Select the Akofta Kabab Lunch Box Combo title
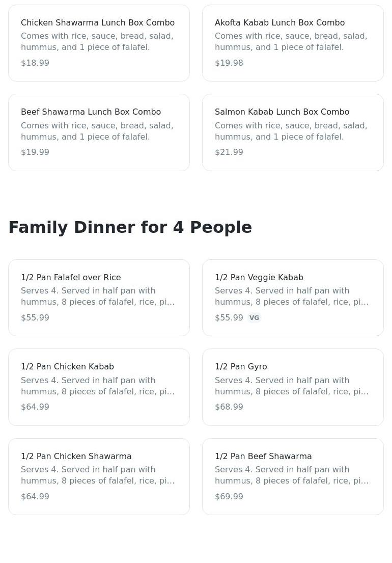Image resolution: width=392 pixels, height=563 pixels. click(x=279, y=23)
